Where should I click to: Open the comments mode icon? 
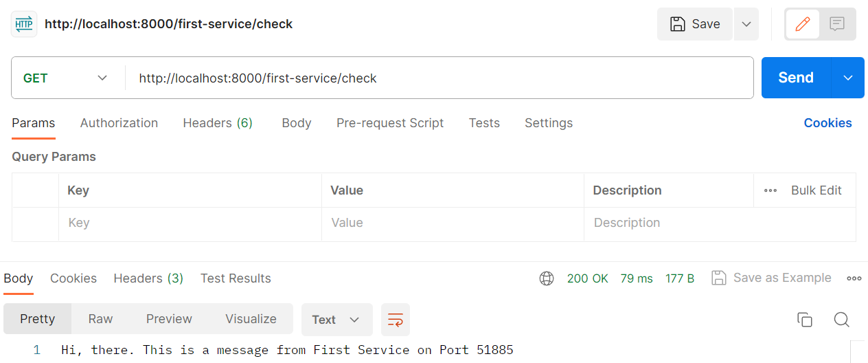(x=837, y=24)
